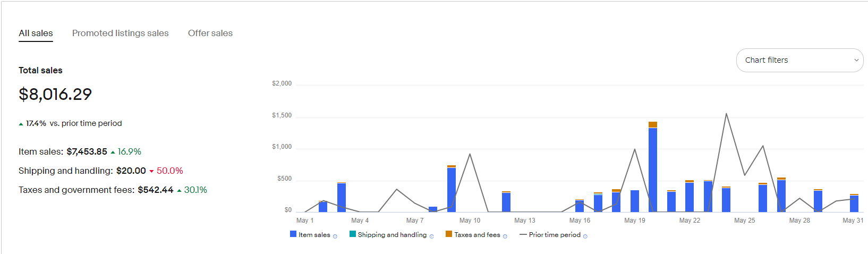Open the Promoted listings sales tab
The image size is (868, 254).
click(x=121, y=33)
